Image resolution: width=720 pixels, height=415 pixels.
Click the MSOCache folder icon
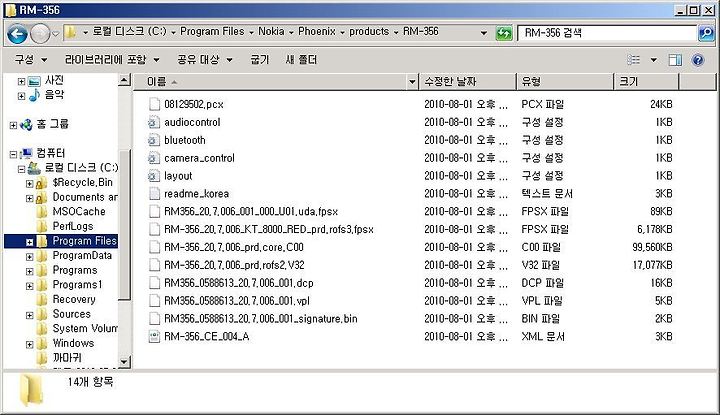(42, 212)
